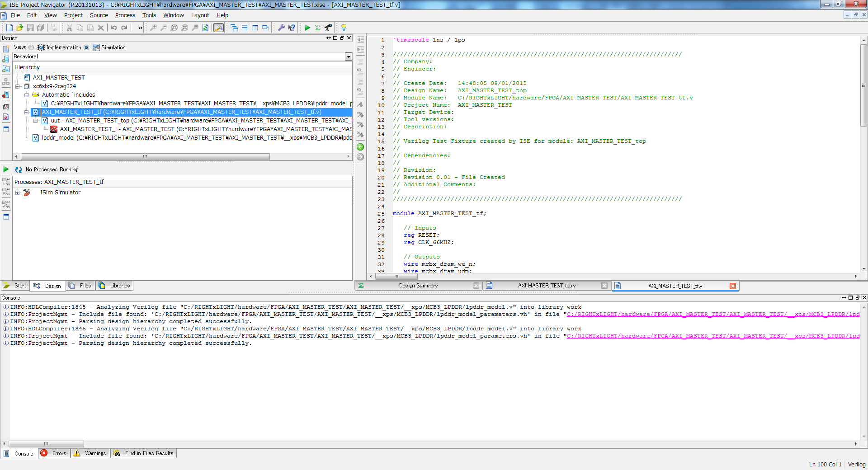Open the File menu
Image resolution: width=868 pixels, height=470 pixels.
pyautogui.click(x=15, y=15)
